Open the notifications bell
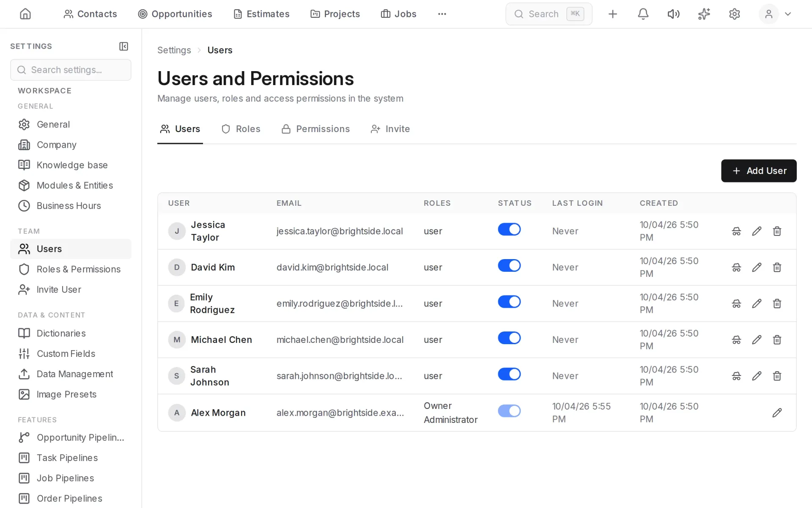This screenshot has width=812, height=508. point(643,14)
